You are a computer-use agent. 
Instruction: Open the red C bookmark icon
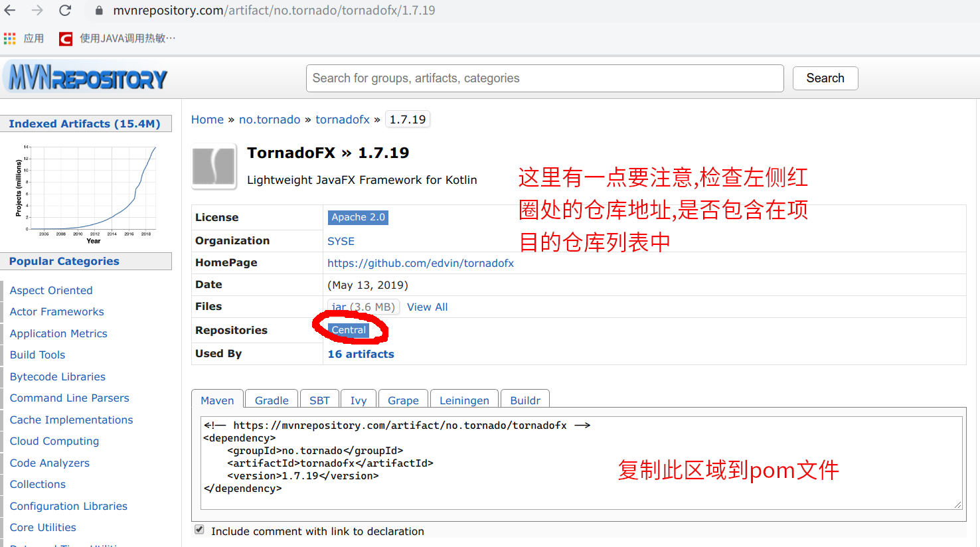(x=66, y=39)
